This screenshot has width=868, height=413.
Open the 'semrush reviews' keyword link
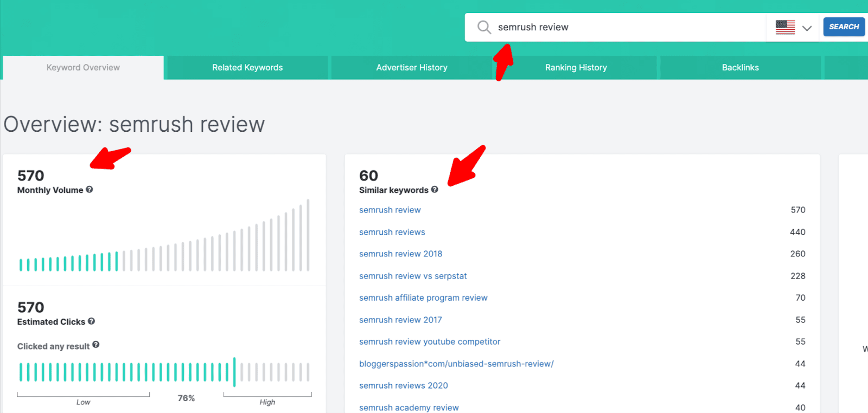[392, 232]
